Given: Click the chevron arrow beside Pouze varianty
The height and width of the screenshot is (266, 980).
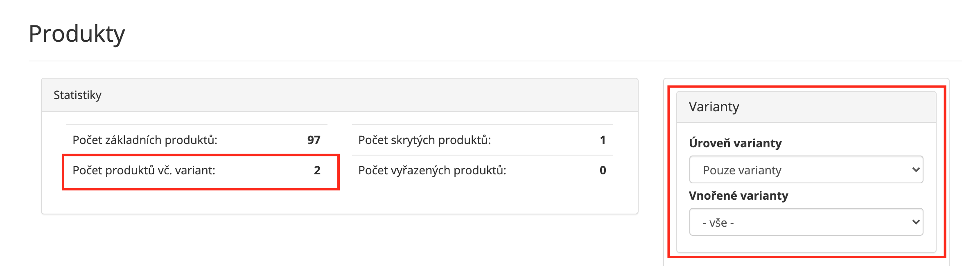Looking at the screenshot, I should (916, 169).
